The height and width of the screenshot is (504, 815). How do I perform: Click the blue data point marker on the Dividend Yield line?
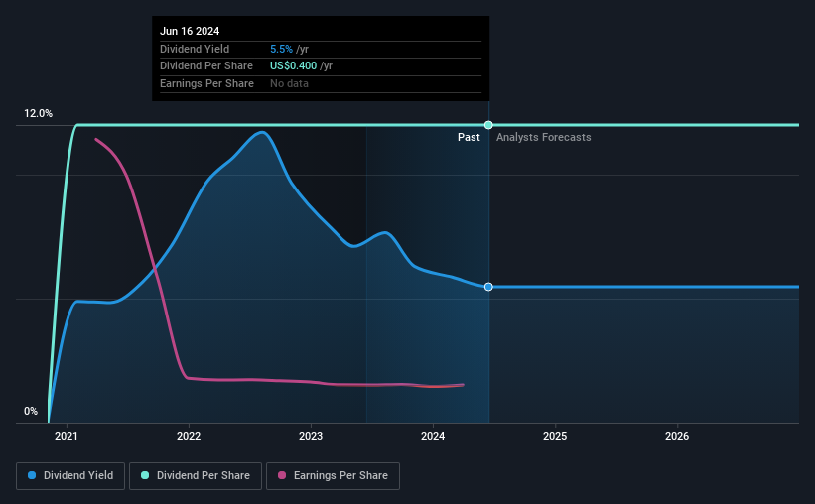point(488,287)
